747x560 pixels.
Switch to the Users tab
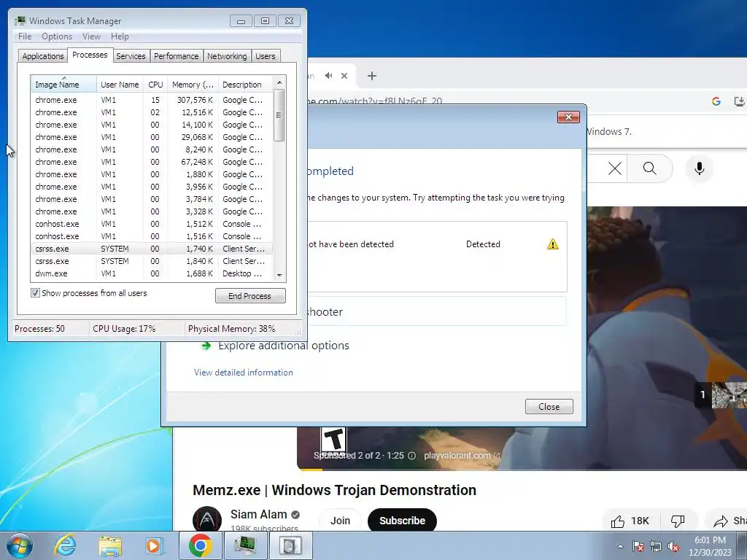[265, 56]
